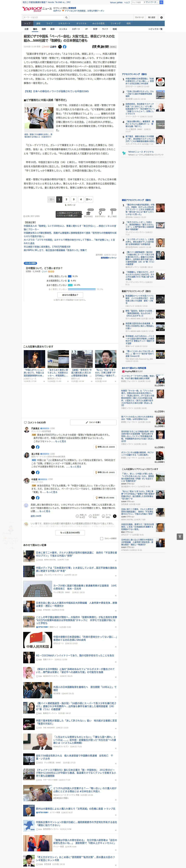
Task: Click the コメントを書く button
Action: 93,422
